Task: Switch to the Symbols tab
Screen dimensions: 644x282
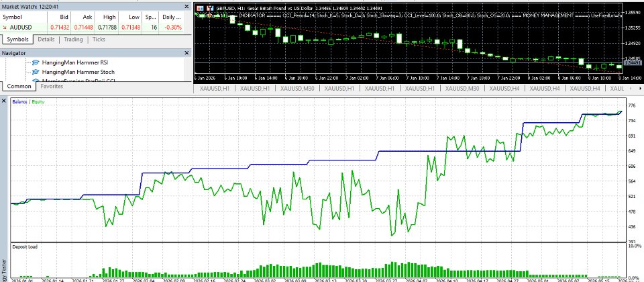Action: click(17, 40)
